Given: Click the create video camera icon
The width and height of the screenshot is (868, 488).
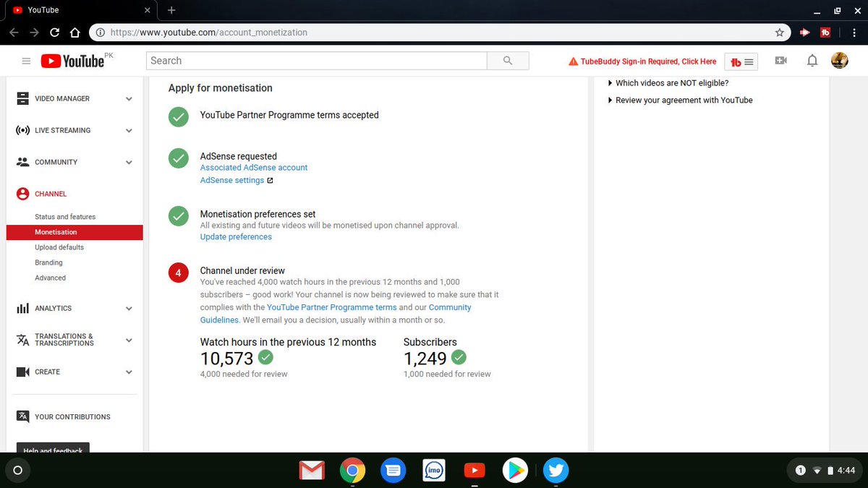Looking at the screenshot, I should (x=781, y=61).
